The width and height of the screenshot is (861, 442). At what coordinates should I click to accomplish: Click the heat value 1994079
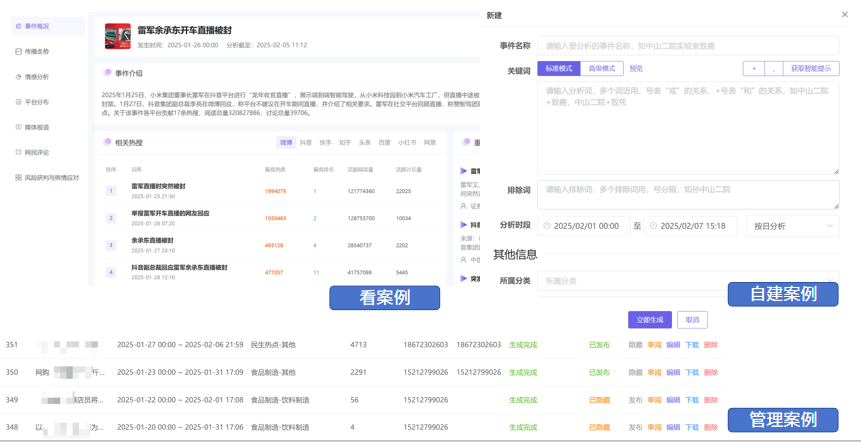click(x=275, y=191)
